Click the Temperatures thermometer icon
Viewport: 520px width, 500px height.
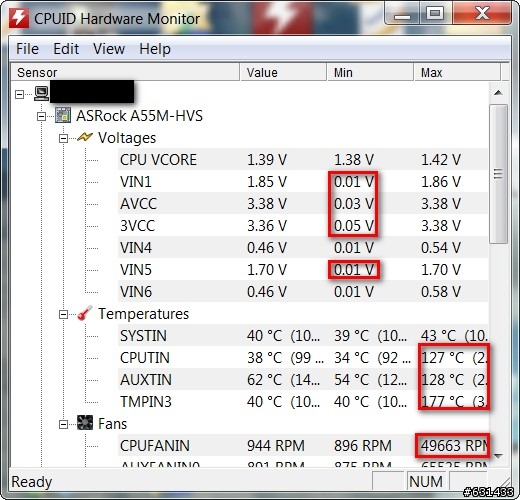(x=85, y=313)
